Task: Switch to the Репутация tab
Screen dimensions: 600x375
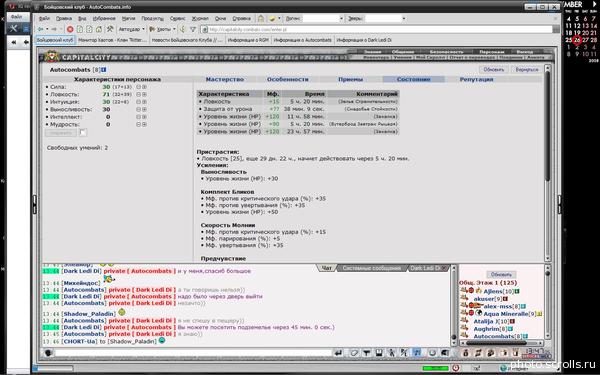Action: (476, 79)
